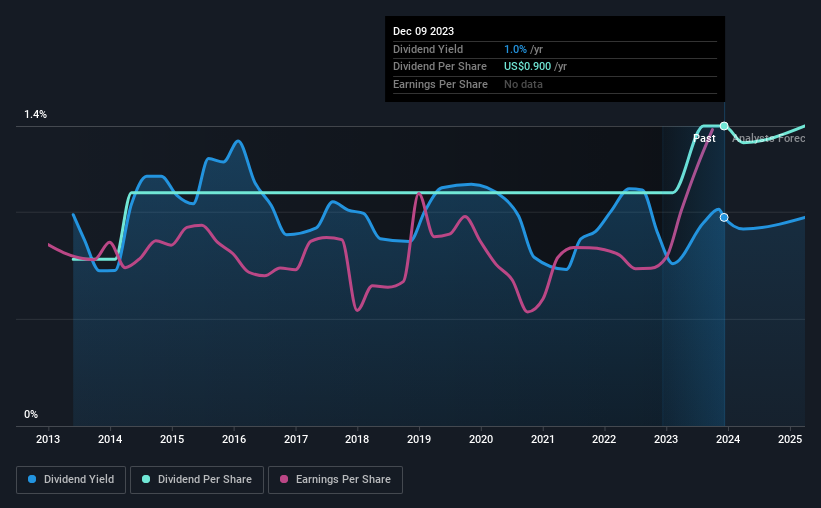The image size is (821, 508).
Task: Select the teal data point marker at Dec 2023
Action: [724, 126]
